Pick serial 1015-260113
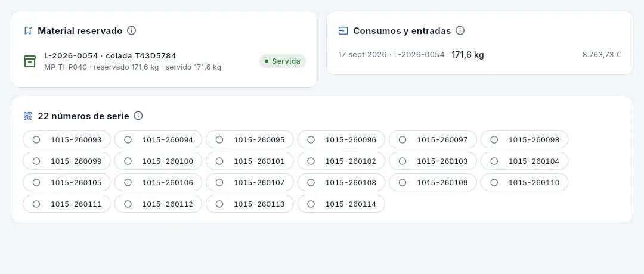Image resolution: width=644 pixels, height=274 pixels. [250, 204]
